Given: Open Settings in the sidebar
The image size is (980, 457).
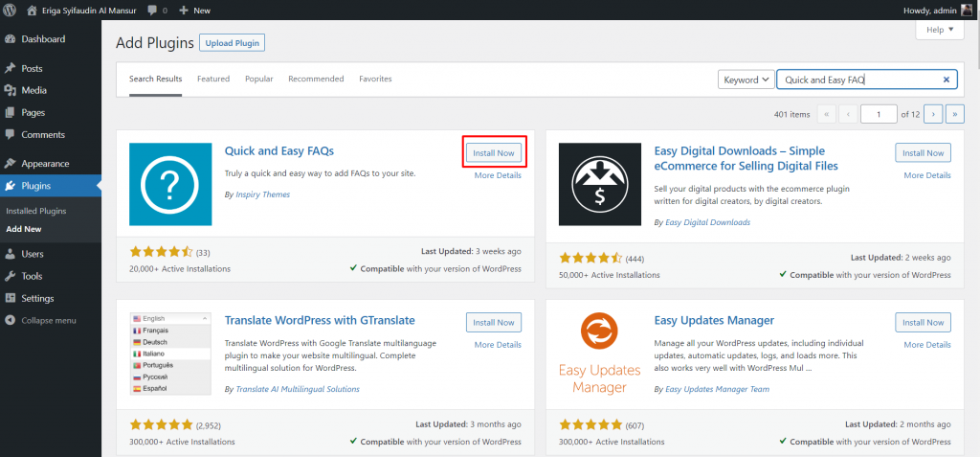Looking at the screenshot, I should 37,298.
